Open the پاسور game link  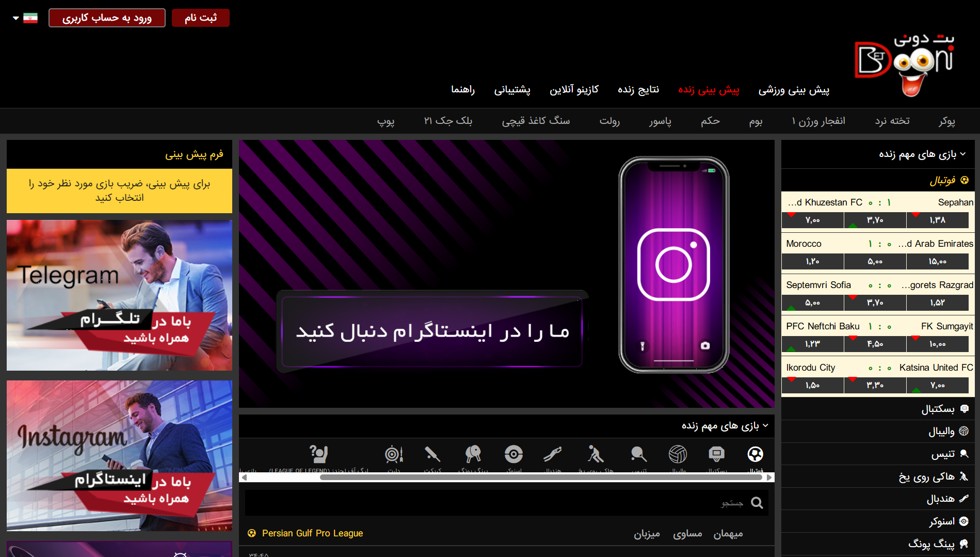click(660, 121)
